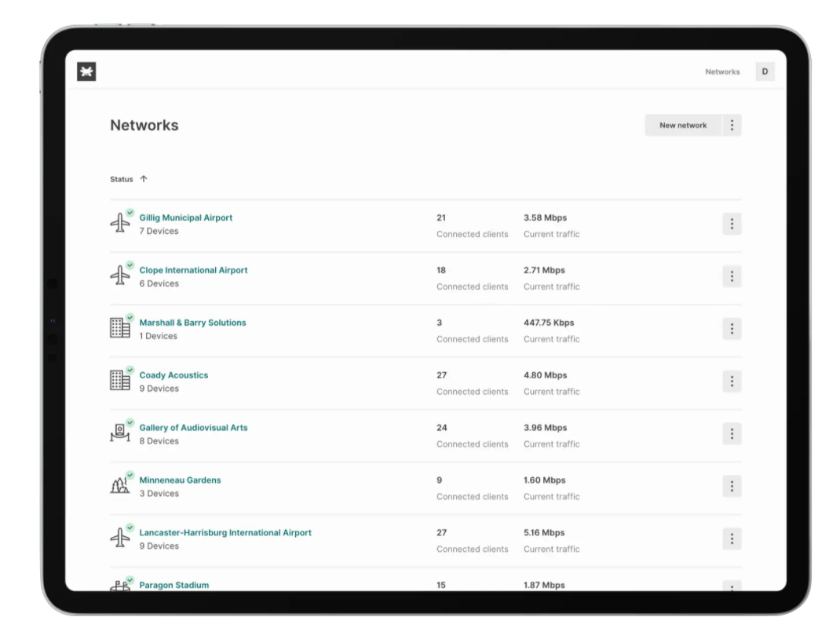
Task: Open the options menu for Gillig Municipal Airport
Action: (732, 224)
